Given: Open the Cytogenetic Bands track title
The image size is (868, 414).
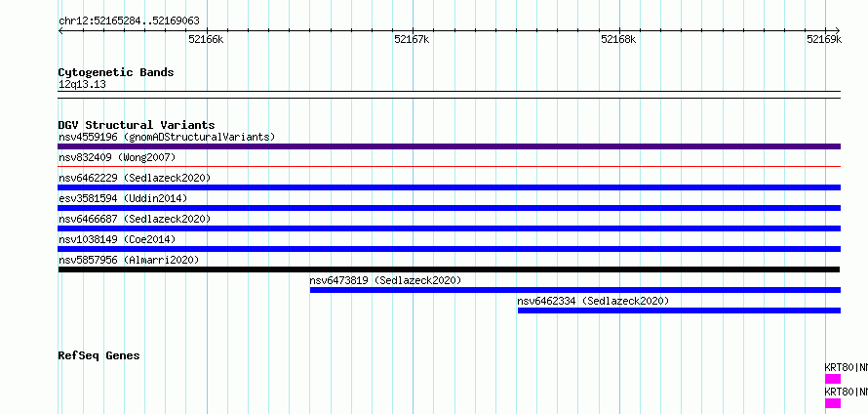Looking at the screenshot, I should pos(116,72).
